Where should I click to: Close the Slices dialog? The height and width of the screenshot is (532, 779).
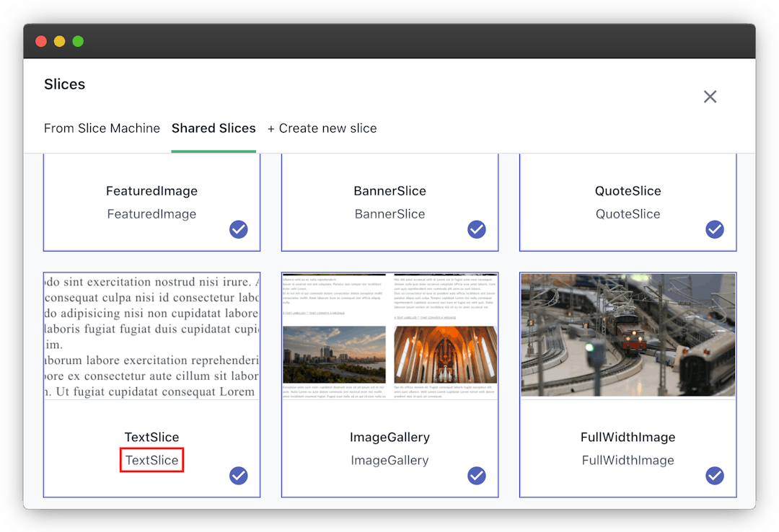(710, 97)
